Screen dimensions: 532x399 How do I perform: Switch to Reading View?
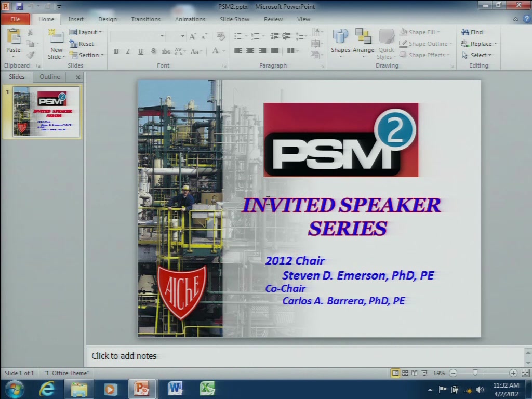tap(415, 373)
